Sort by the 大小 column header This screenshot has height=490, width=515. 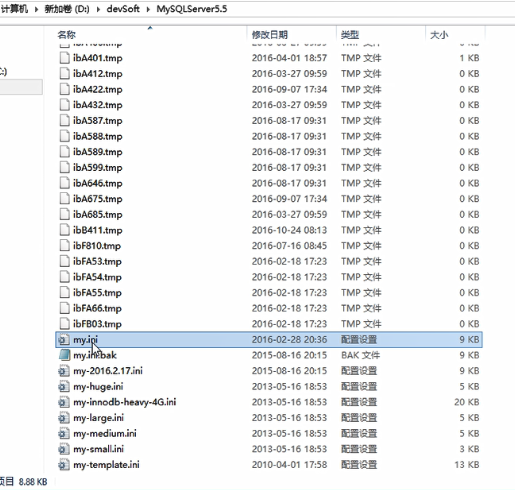click(439, 34)
